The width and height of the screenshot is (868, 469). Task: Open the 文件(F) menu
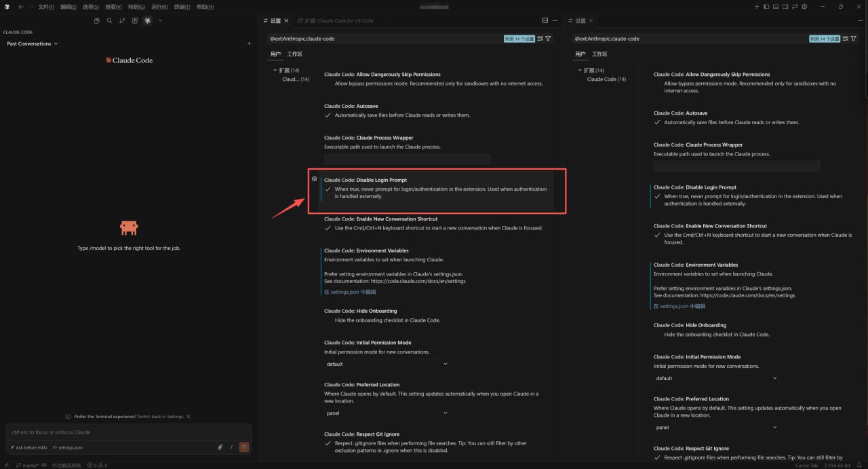coord(46,7)
